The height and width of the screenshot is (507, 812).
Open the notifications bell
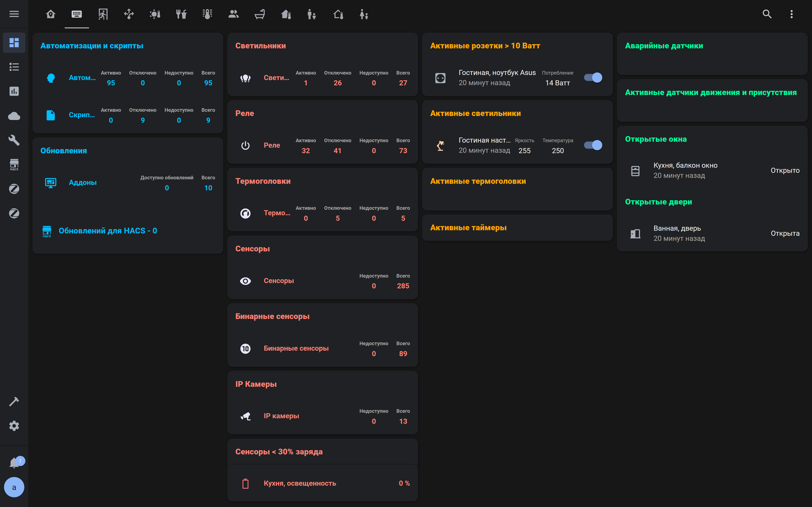click(14, 463)
